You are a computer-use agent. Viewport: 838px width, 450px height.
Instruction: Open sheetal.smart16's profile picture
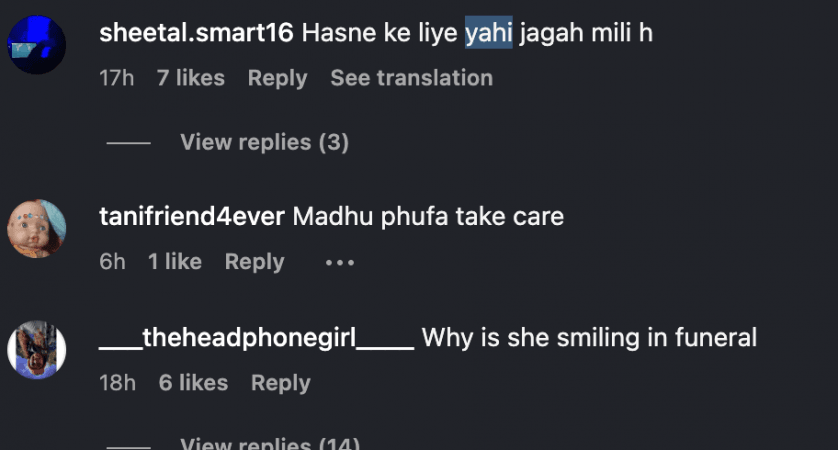pos(36,45)
